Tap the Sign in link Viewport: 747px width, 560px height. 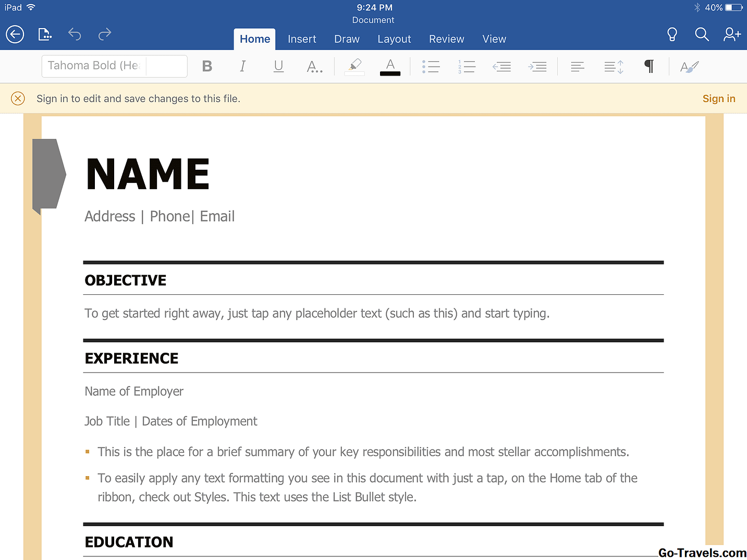[718, 98]
